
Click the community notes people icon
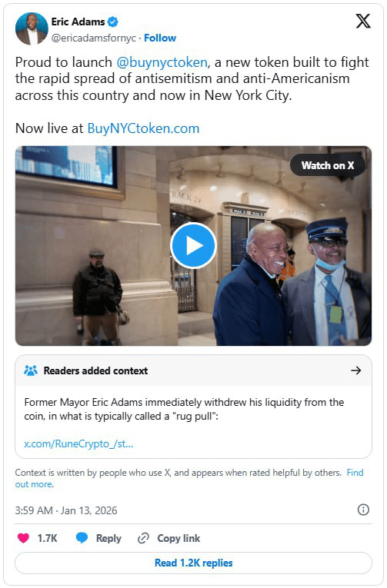point(31,370)
